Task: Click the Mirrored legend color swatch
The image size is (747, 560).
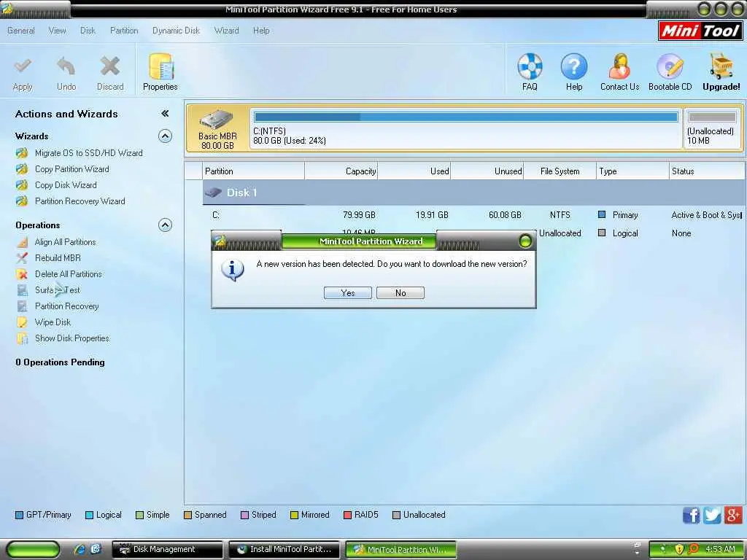Action: point(294,516)
